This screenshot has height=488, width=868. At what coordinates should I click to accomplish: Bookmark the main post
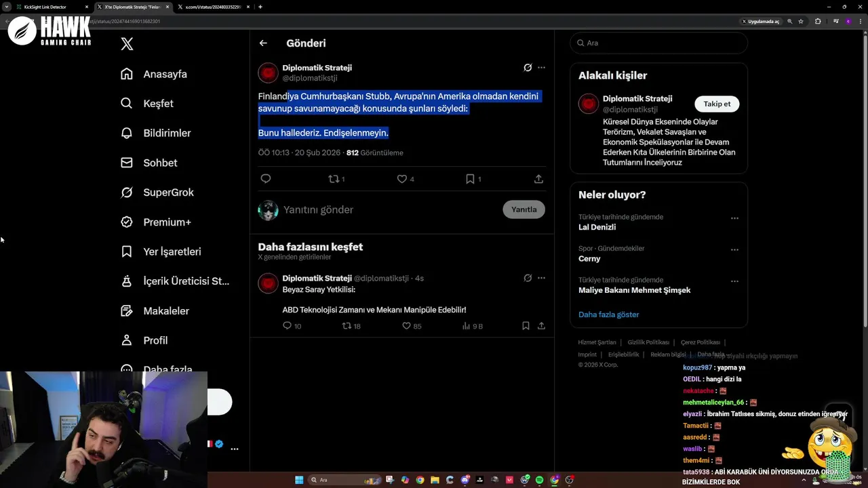point(473,179)
